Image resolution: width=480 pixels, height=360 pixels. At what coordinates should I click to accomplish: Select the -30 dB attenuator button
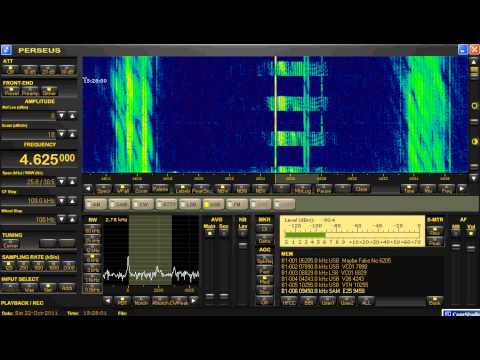67,70
